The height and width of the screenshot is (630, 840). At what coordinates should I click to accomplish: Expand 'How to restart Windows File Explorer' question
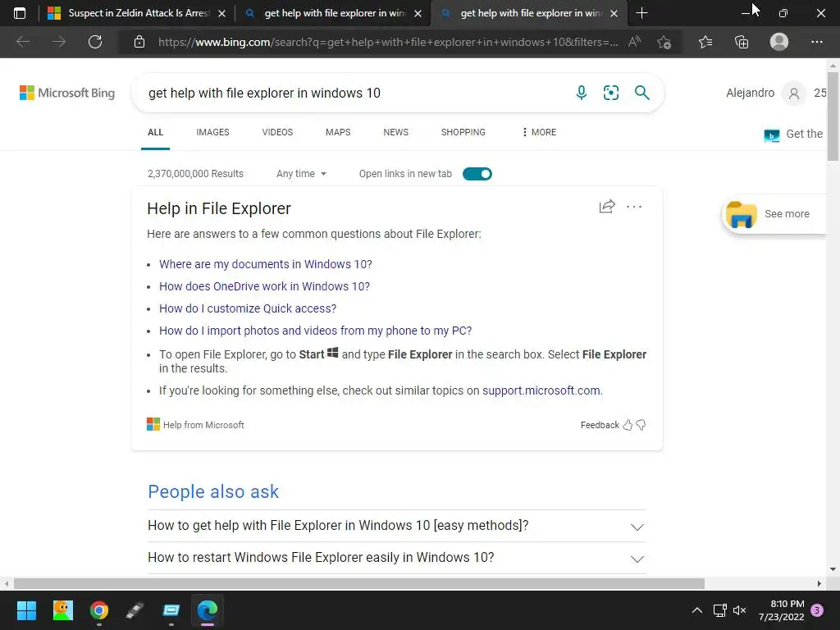[x=397, y=558]
